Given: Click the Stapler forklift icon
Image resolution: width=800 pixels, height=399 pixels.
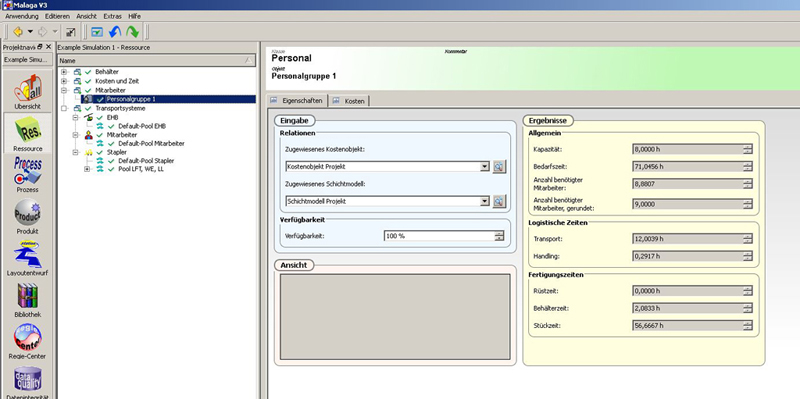Looking at the screenshot, I should click(89, 153).
